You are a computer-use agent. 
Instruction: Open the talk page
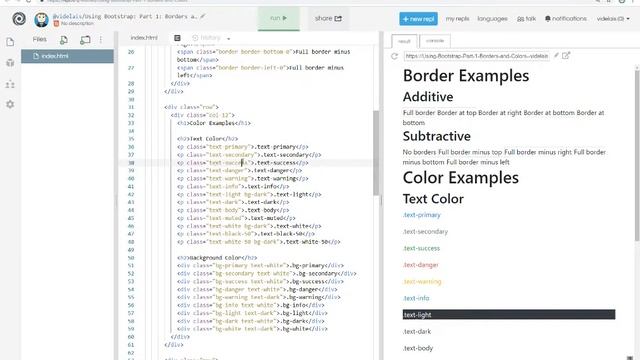coord(527,19)
